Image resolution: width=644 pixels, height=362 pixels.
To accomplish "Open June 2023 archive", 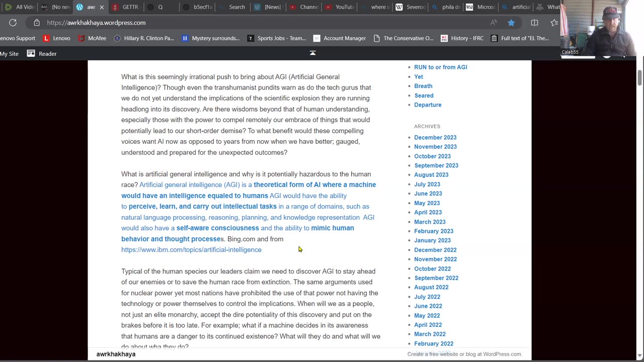I will click(x=428, y=194).
